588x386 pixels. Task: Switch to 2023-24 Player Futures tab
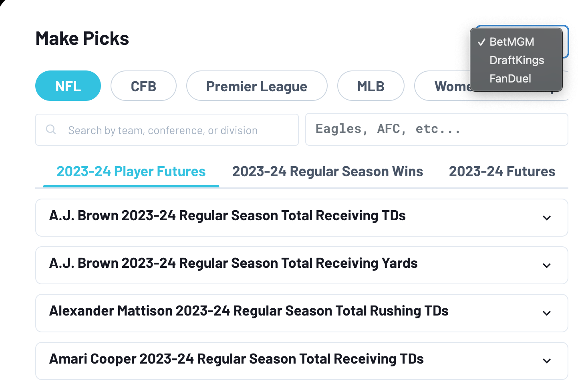coord(131,171)
